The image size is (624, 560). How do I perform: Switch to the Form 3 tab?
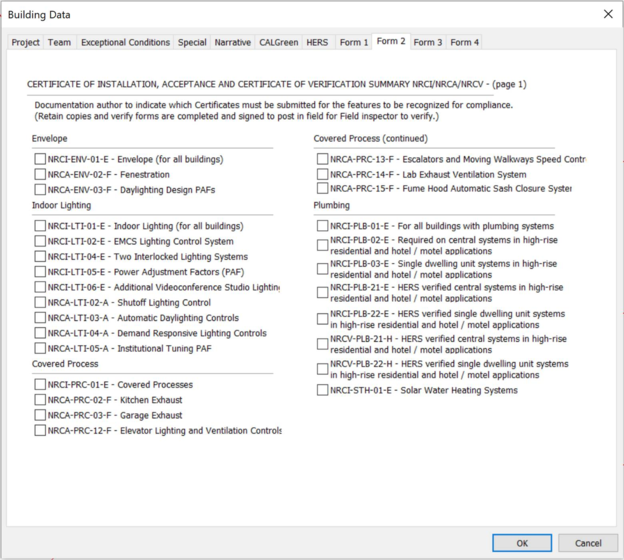428,43
